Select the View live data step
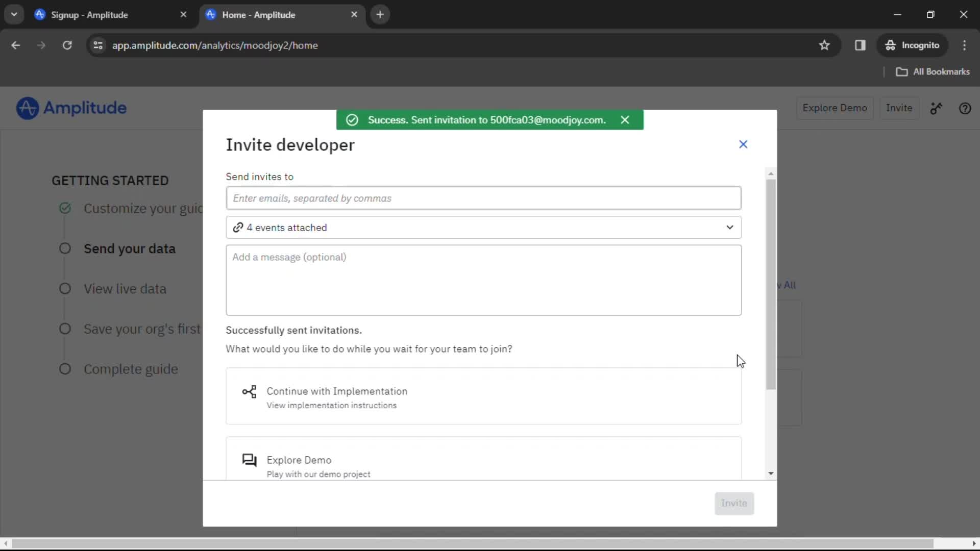 click(x=125, y=289)
